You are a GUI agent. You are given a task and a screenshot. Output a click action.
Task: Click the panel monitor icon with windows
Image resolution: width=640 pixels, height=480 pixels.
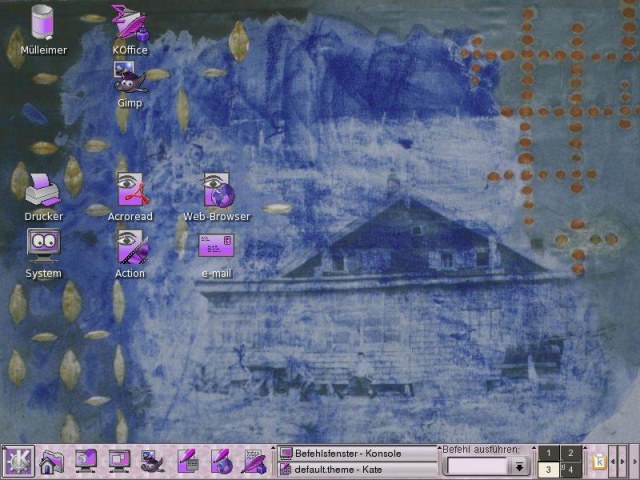119,461
